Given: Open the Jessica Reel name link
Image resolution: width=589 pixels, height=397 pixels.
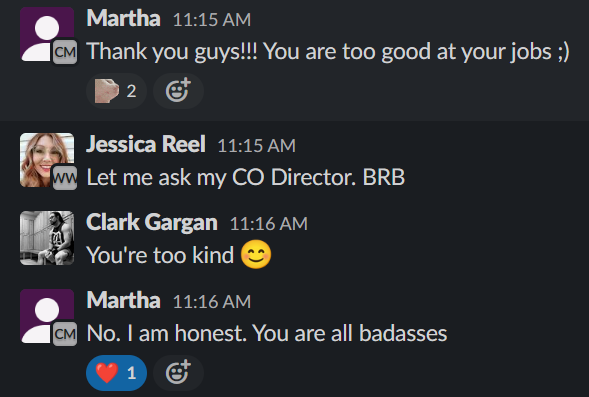Looking at the screenshot, I should tap(146, 144).
